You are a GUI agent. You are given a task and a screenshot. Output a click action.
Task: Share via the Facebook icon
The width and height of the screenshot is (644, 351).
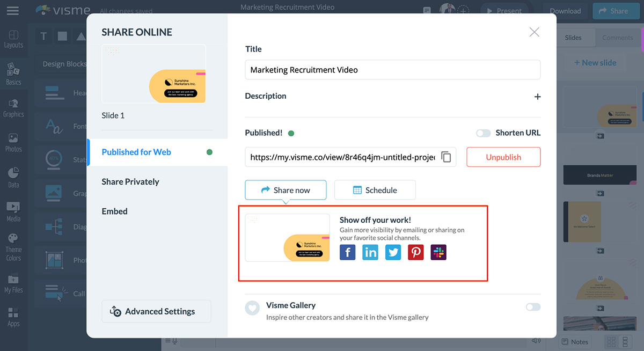(347, 252)
